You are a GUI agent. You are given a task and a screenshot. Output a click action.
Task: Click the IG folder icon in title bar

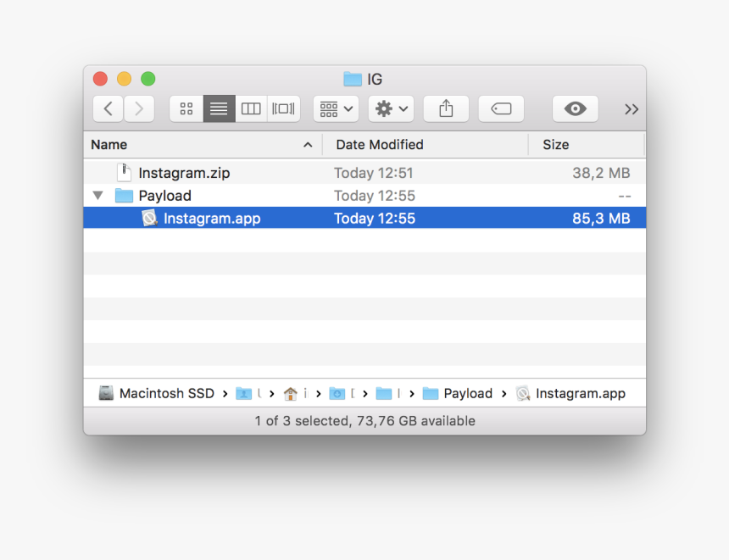coord(353,79)
